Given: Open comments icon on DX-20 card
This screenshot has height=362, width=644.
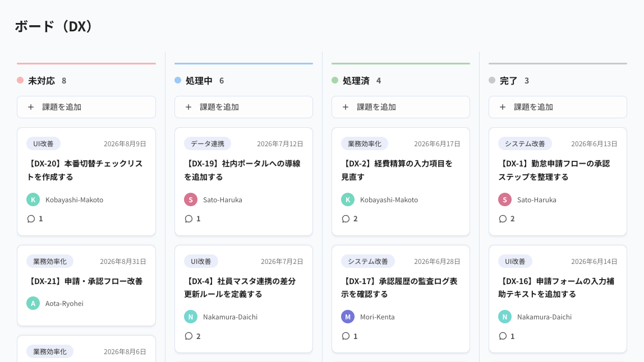Looking at the screenshot, I should (31, 219).
